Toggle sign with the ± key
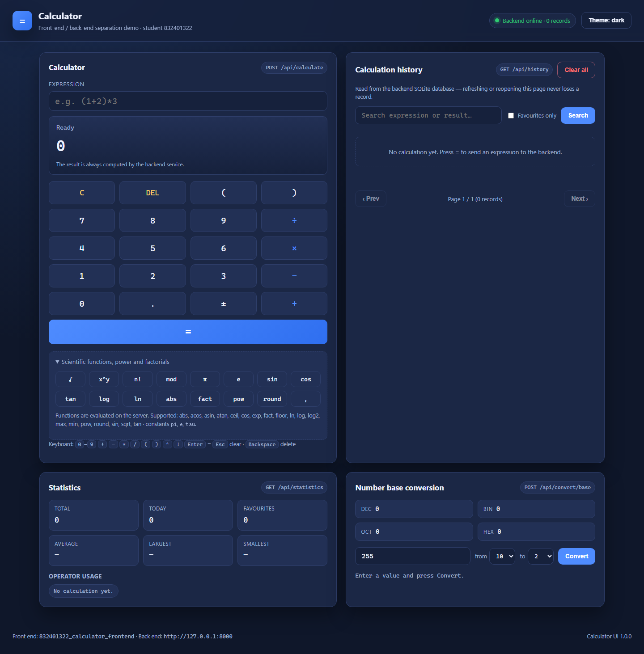Image resolution: width=644 pixels, height=654 pixels. [224, 304]
